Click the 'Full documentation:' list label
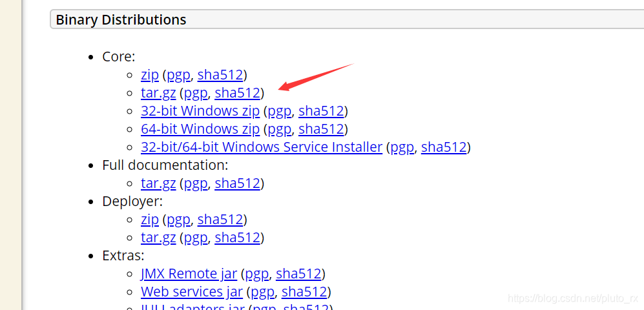The image size is (644, 310). pyautogui.click(x=165, y=165)
